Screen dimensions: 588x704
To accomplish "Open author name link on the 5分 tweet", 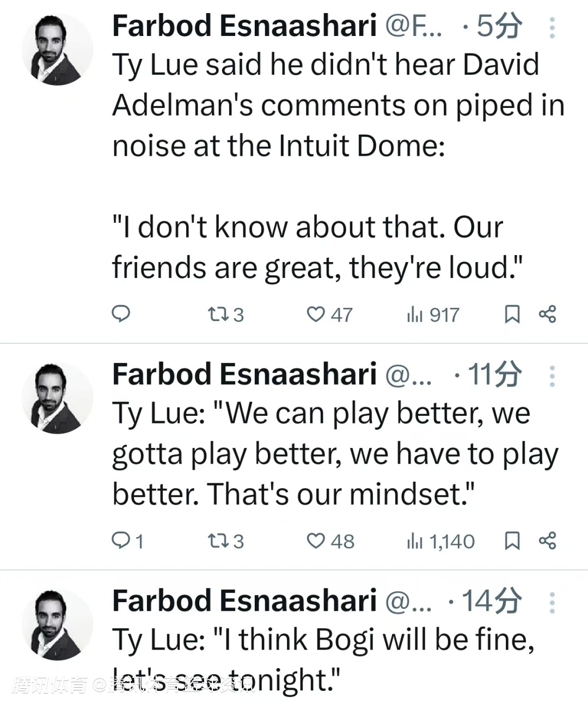I will pos(244,26).
